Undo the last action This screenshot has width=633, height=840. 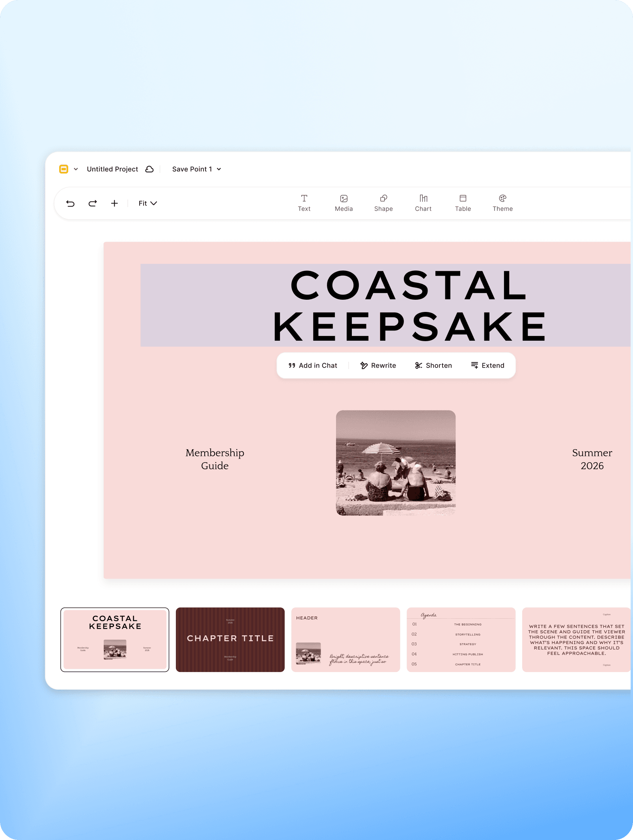click(x=71, y=203)
